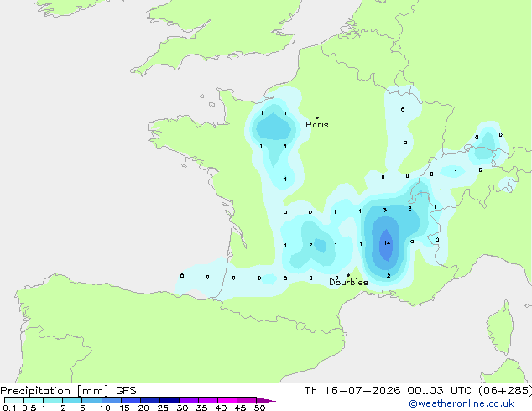This screenshot has height=411, width=532.
Task: Click the Precipitation [mm] GFS title
Action: [x=68, y=391]
